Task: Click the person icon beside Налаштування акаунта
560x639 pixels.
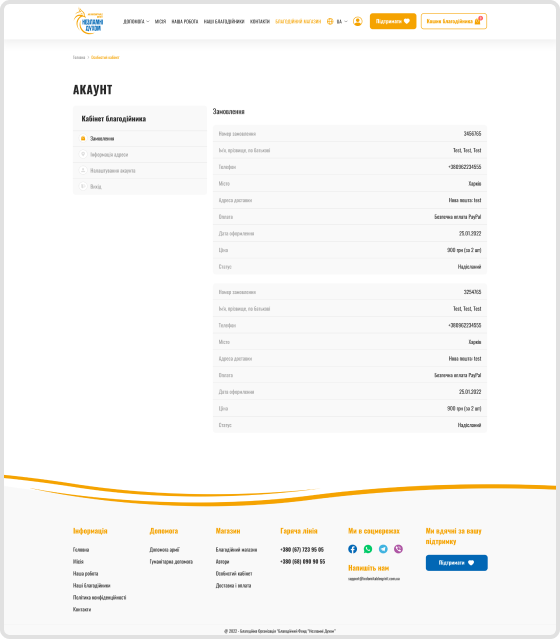Action: 83,170
